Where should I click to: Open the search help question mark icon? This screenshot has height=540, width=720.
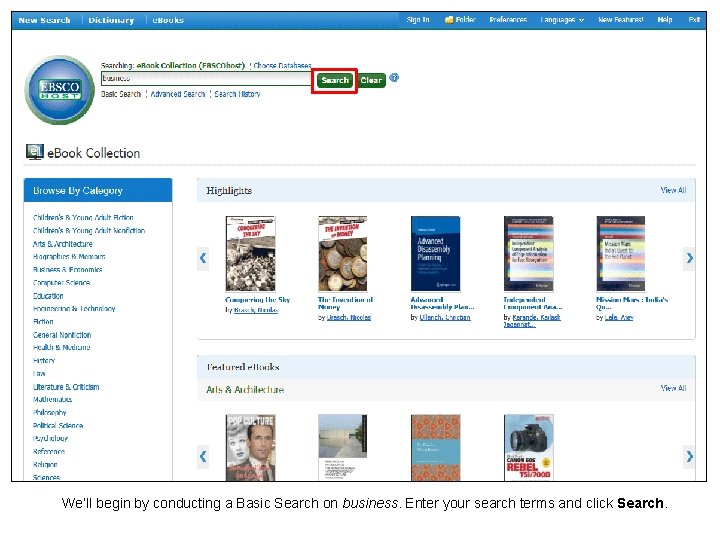point(394,78)
